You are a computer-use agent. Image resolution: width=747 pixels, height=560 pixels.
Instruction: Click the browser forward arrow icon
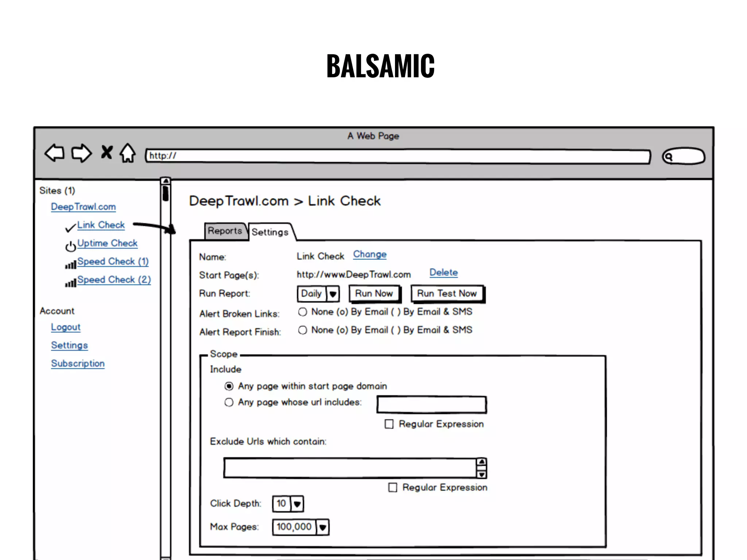coord(81,153)
